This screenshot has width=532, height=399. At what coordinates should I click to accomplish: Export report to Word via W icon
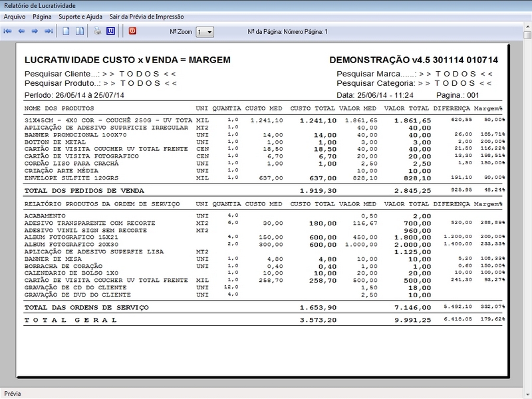(x=110, y=31)
